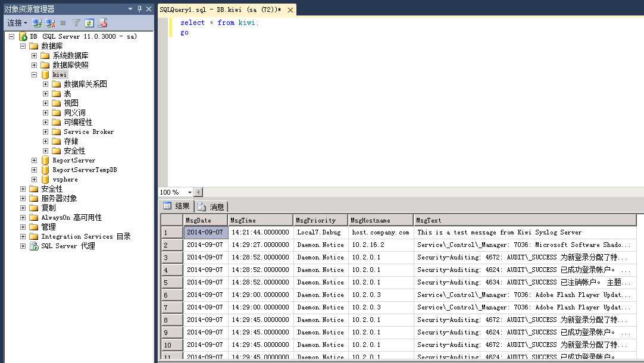The image size is (644, 363).
Task: Switch to the 结果 tab
Action: tap(177, 206)
